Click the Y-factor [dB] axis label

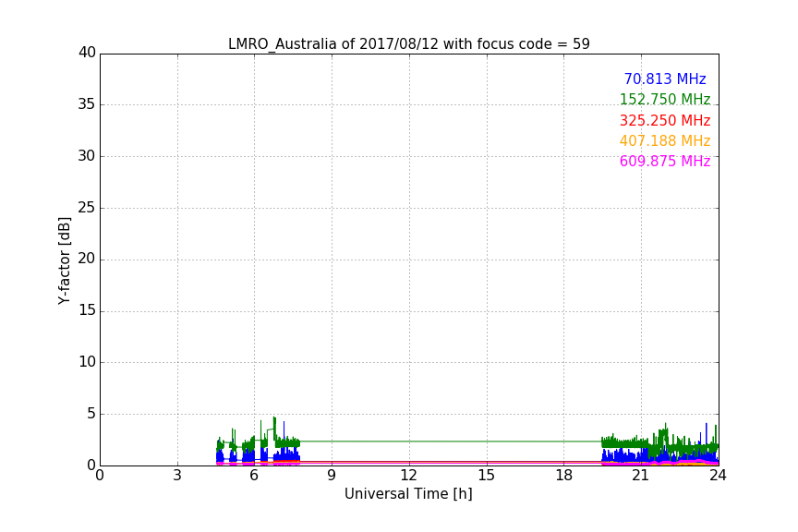[65, 260]
